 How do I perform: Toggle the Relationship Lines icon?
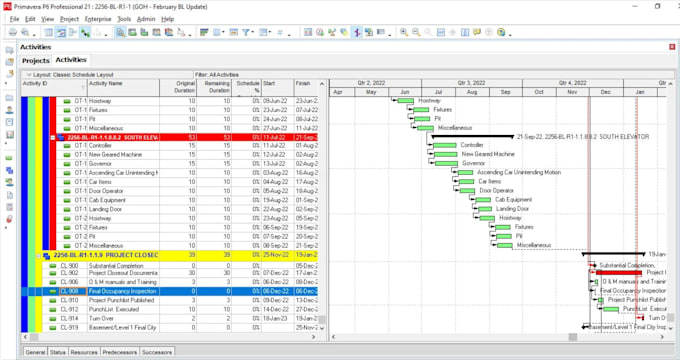pos(85,33)
